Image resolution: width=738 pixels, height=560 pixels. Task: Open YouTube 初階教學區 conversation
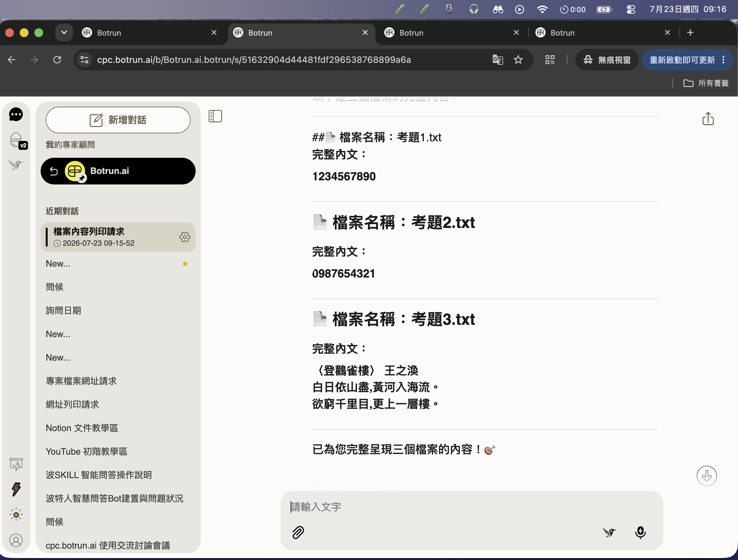pos(118,452)
